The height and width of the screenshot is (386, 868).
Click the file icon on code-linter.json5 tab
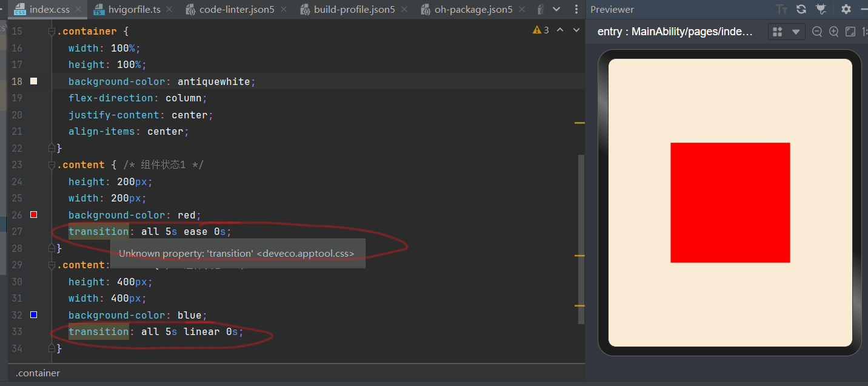(190, 10)
